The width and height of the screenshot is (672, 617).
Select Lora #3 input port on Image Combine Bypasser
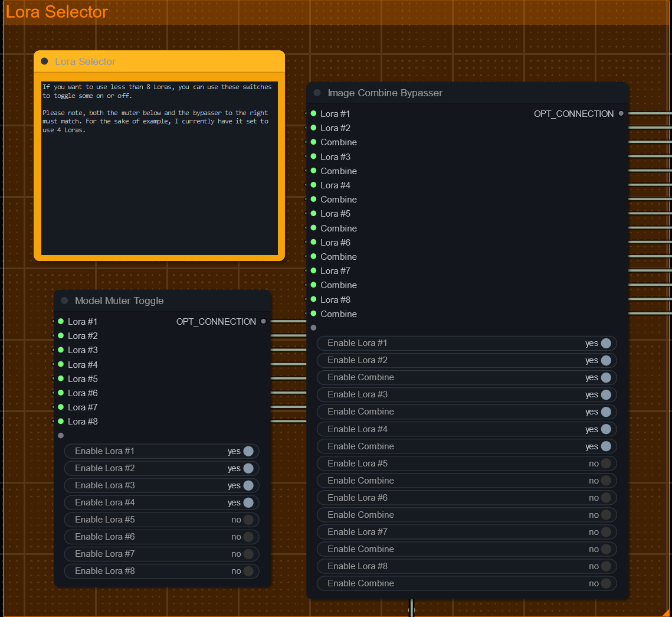[313, 156]
